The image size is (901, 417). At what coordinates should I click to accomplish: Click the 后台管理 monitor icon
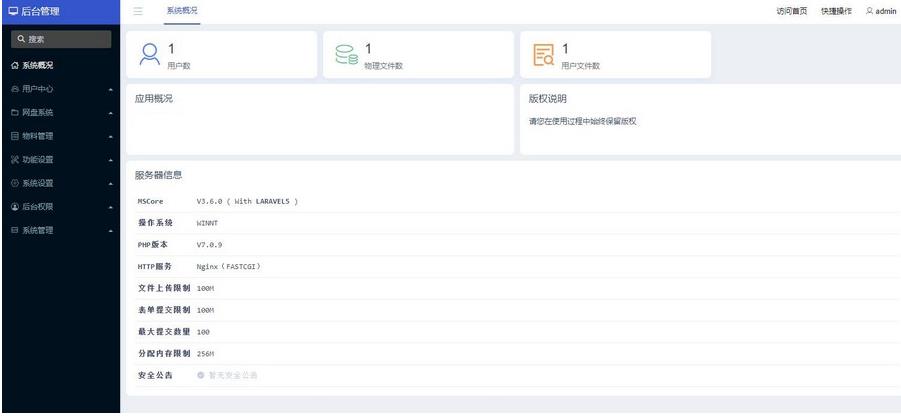pos(13,11)
